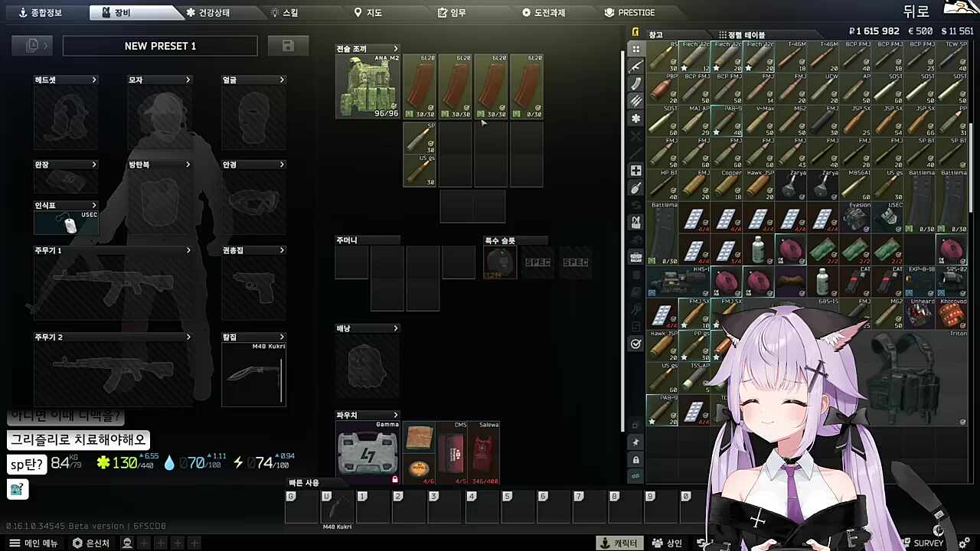Filter stash by medical plus icon
This screenshot has height=551, width=980.
[x=635, y=171]
